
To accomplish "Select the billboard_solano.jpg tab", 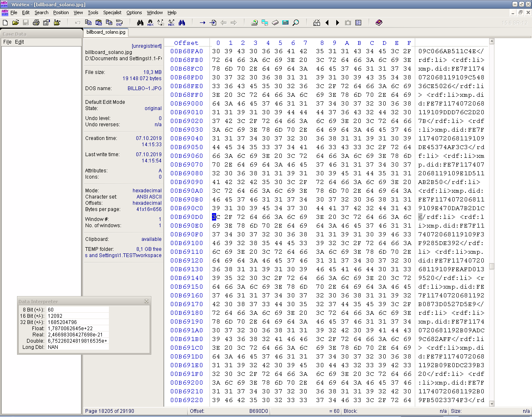I will [x=106, y=32].
